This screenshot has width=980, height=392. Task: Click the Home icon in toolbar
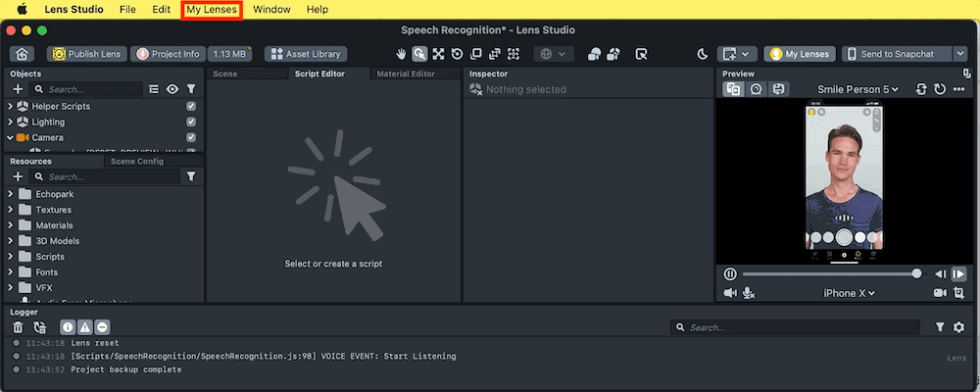(22, 54)
